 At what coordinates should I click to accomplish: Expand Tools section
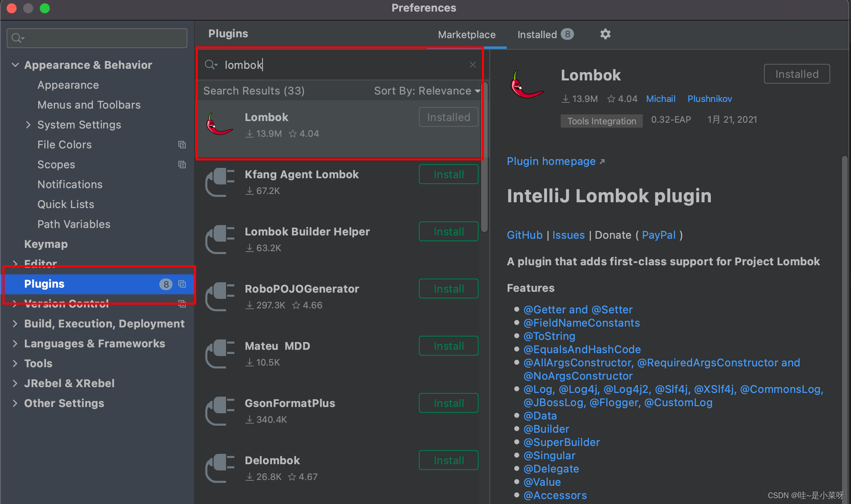pos(15,363)
